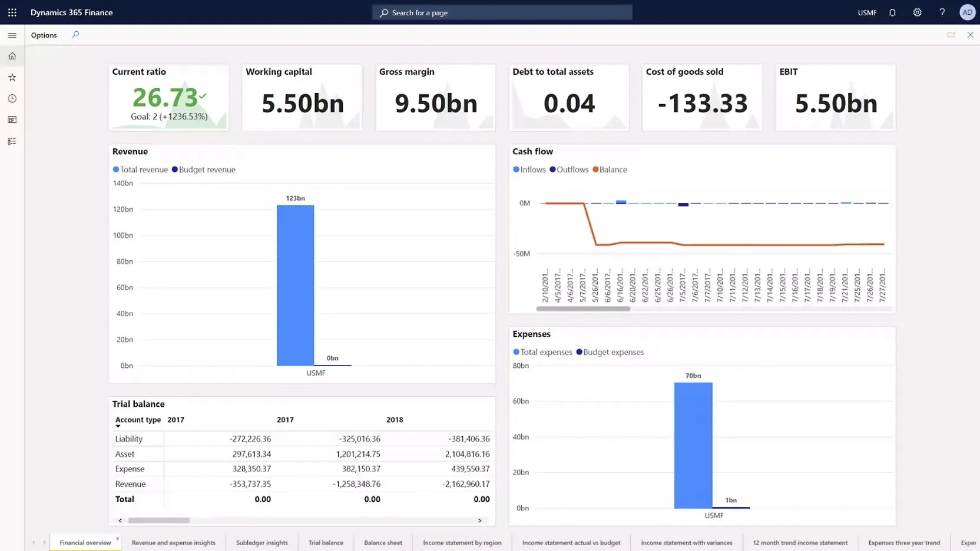Viewport: 980px width, 551px height.
Task: Click the Current ratio KPI card
Action: [x=169, y=97]
